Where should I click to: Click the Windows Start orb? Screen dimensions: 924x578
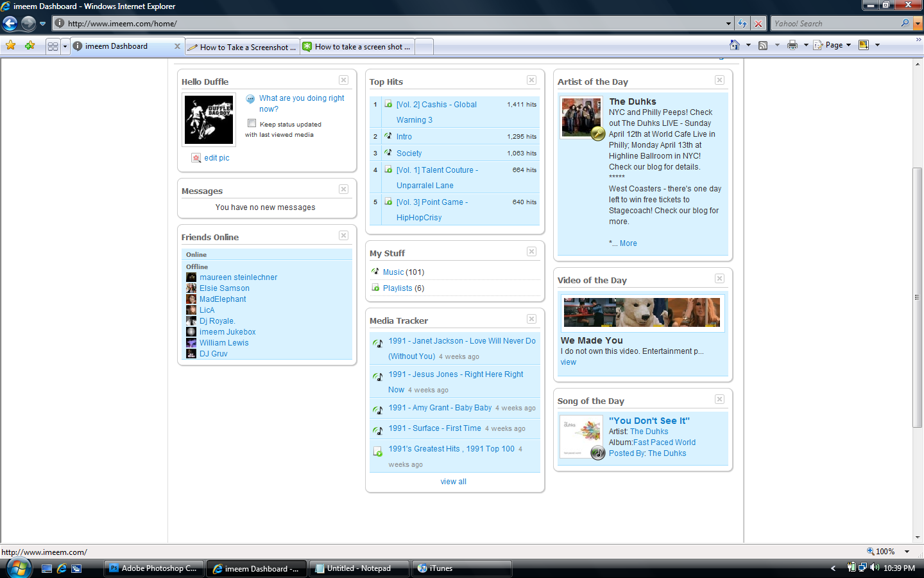point(19,568)
